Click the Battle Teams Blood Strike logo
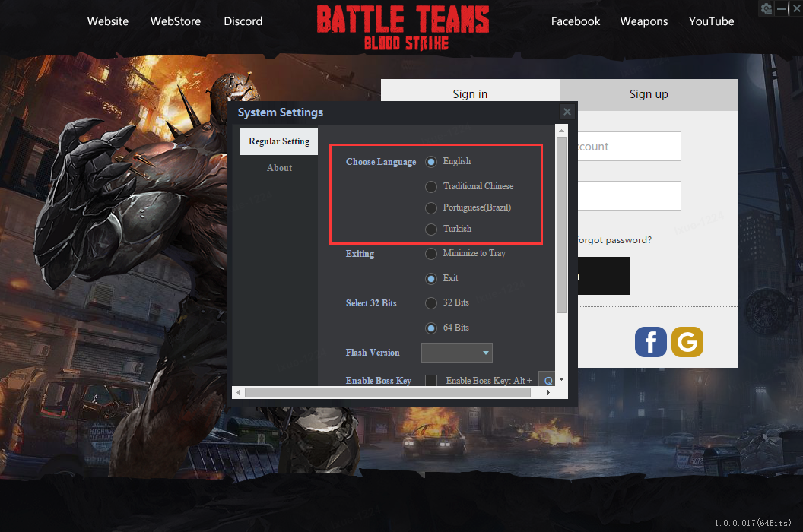 (x=402, y=27)
